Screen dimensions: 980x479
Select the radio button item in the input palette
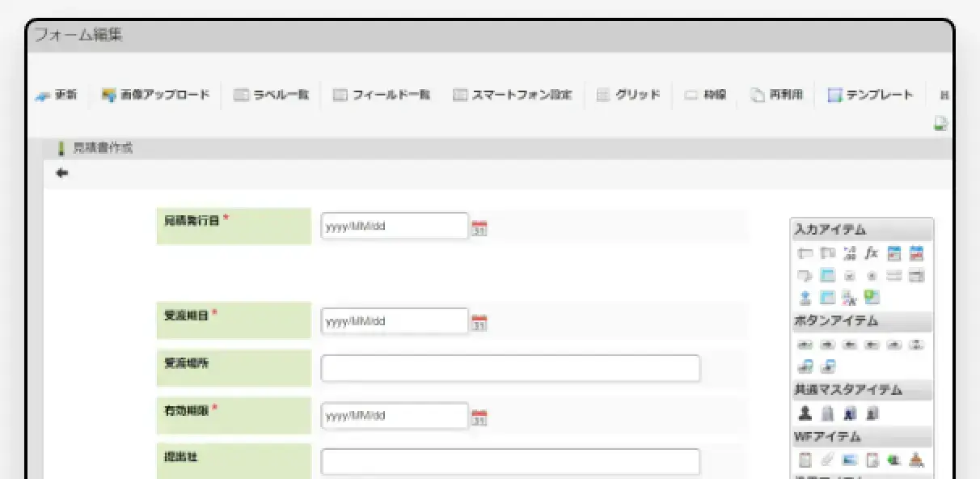click(871, 276)
